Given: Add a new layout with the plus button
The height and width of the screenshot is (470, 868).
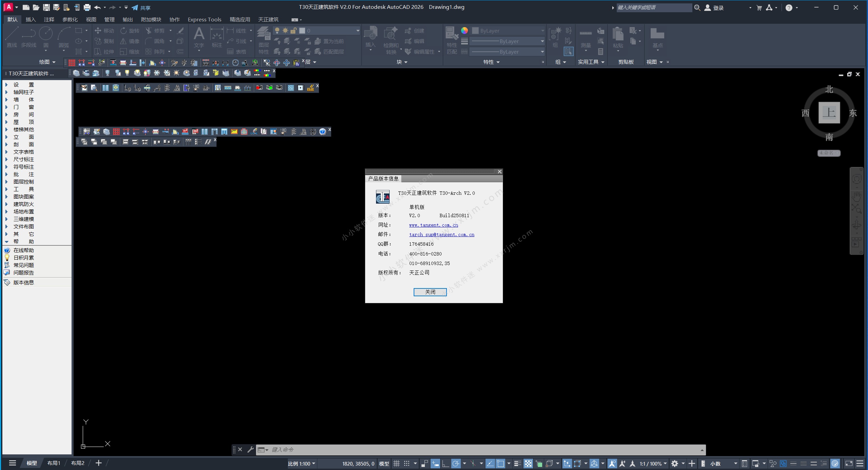Looking at the screenshot, I should tap(99, 463).
